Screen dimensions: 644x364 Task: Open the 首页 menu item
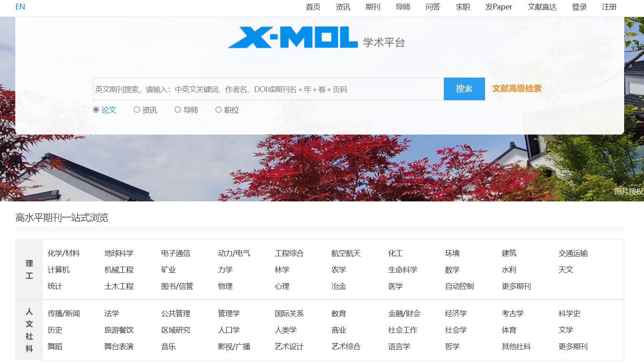[313, 7]
